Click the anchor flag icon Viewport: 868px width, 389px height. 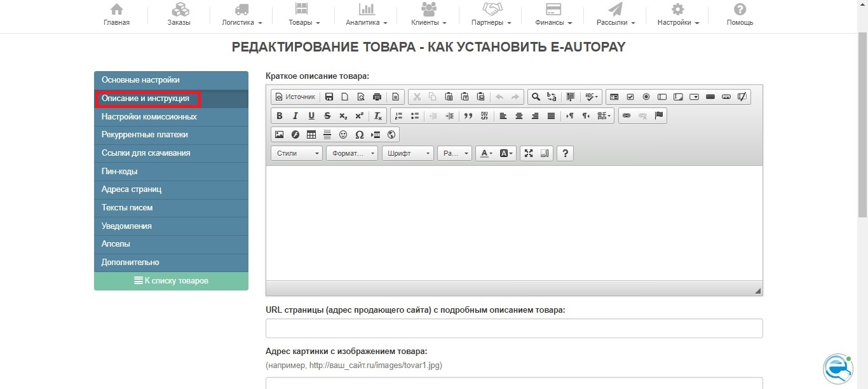click(658, 116)
